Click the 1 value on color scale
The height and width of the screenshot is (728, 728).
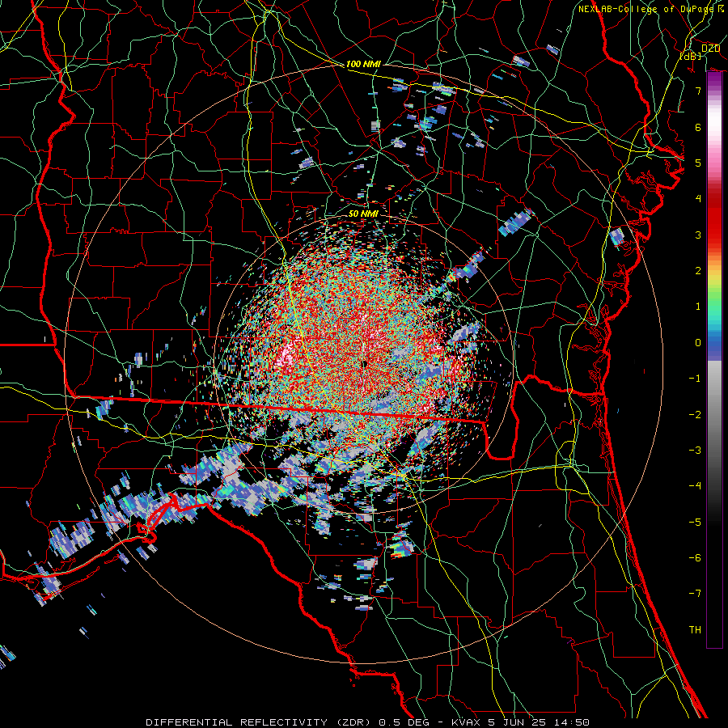coord(698,307)
